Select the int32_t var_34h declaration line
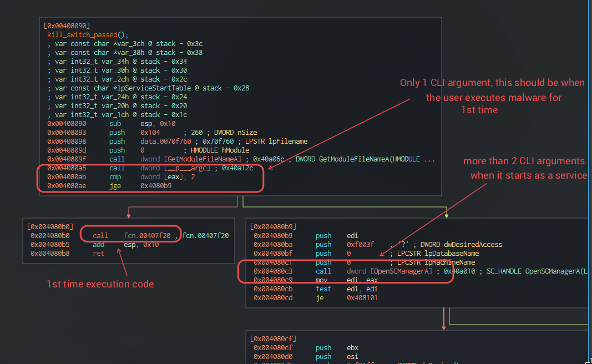592x364 pixels. pos(117,62)
